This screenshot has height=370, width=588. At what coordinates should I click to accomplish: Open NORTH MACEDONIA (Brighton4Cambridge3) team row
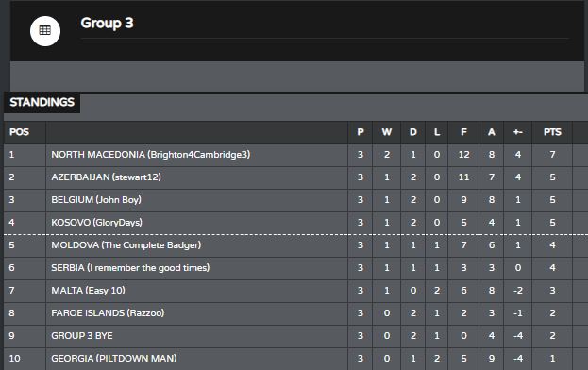pos(288,155)
